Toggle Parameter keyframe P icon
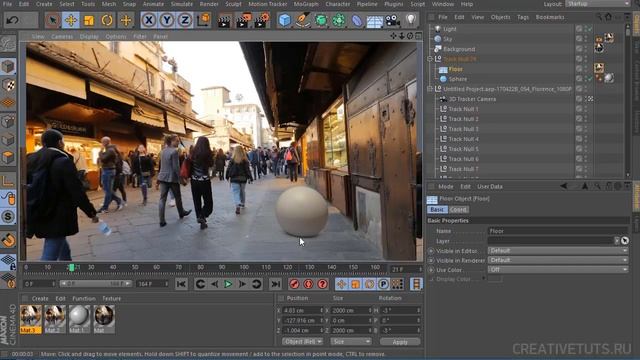Image resolution: width=640 pixels, height=360 pixels. pos(383,284)
